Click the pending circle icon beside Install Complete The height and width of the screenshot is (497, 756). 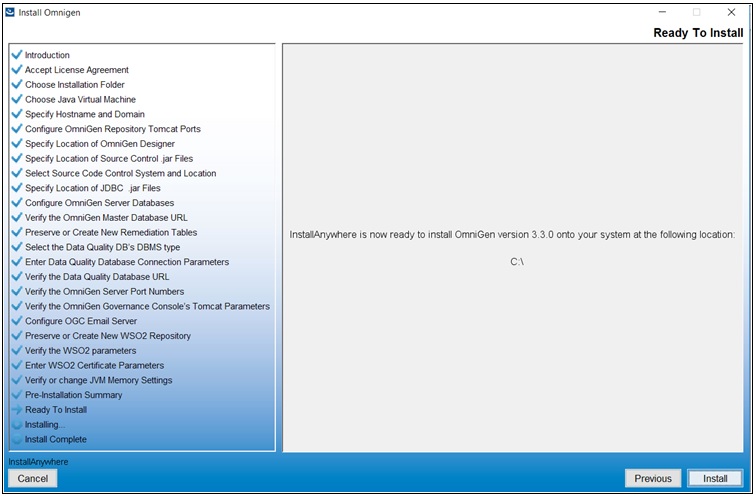17,439
